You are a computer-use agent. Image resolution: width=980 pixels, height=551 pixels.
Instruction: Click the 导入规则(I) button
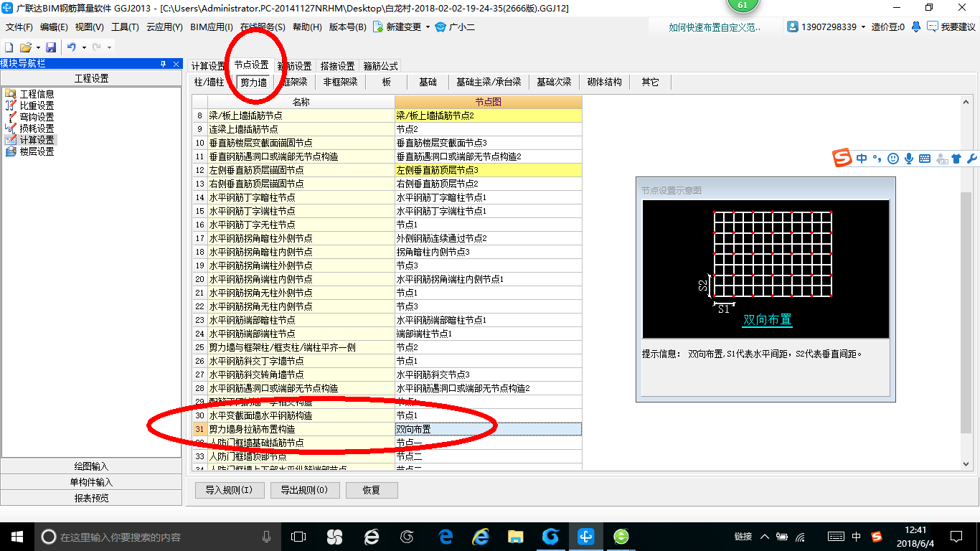[230, 491]
